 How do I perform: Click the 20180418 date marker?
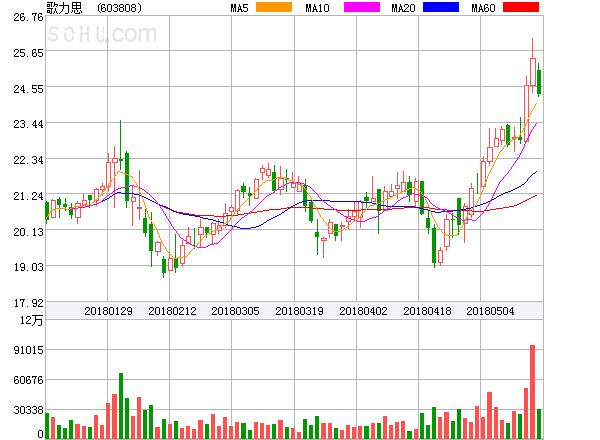tap(427, 311)
